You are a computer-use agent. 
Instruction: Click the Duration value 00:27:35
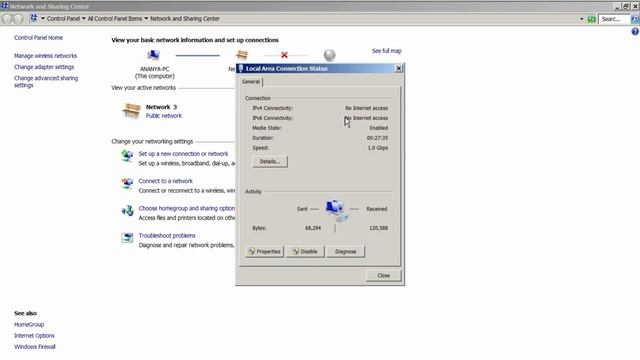tap(377, 138)
